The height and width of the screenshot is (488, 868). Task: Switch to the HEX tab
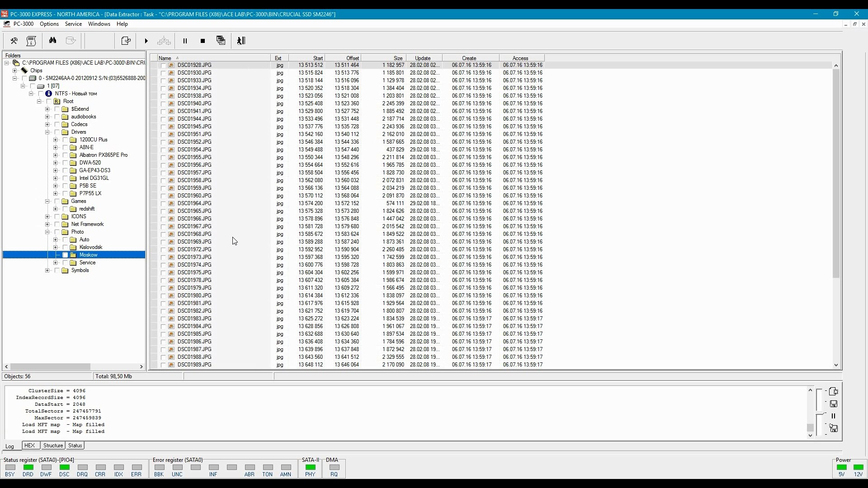29,446
